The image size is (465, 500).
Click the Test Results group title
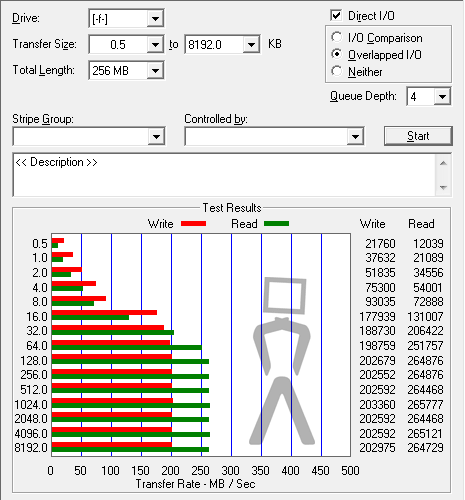pyautogui.click(x=232, y=208)
